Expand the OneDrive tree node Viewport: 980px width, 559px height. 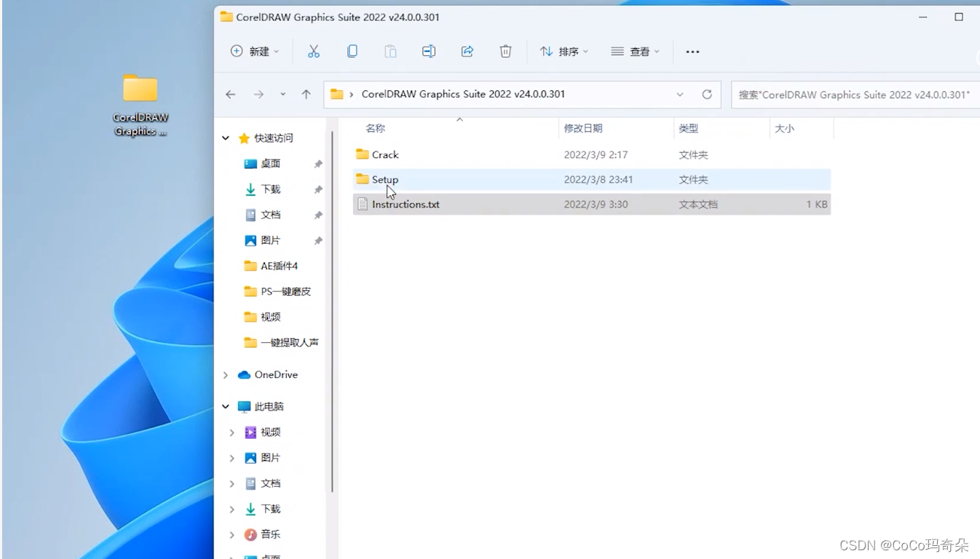click(x=226, y=375)
